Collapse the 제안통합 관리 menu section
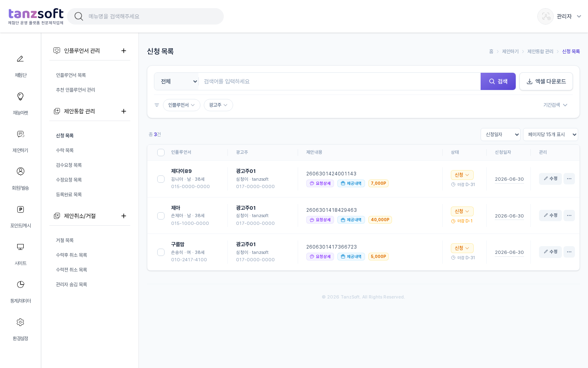This screenshot has height=368, width=588. click(124, 111)
